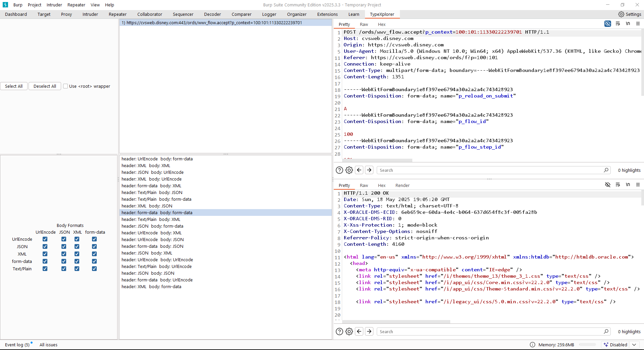This screenshot has width=644, height=350.
Task: Open the Help menu
Action: [x=109, y=5]
